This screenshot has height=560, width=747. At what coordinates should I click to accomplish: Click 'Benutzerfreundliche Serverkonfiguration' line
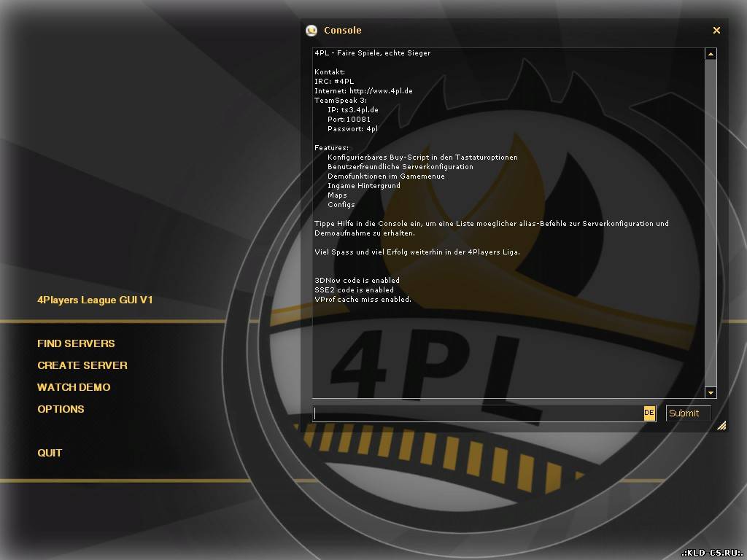click(x=400, y=167)
